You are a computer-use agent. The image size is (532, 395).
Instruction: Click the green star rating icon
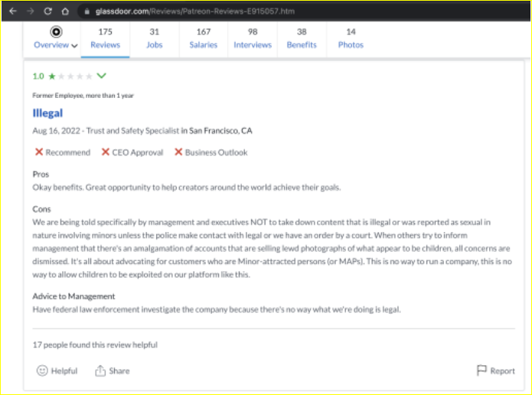click(x=52, y=77)
